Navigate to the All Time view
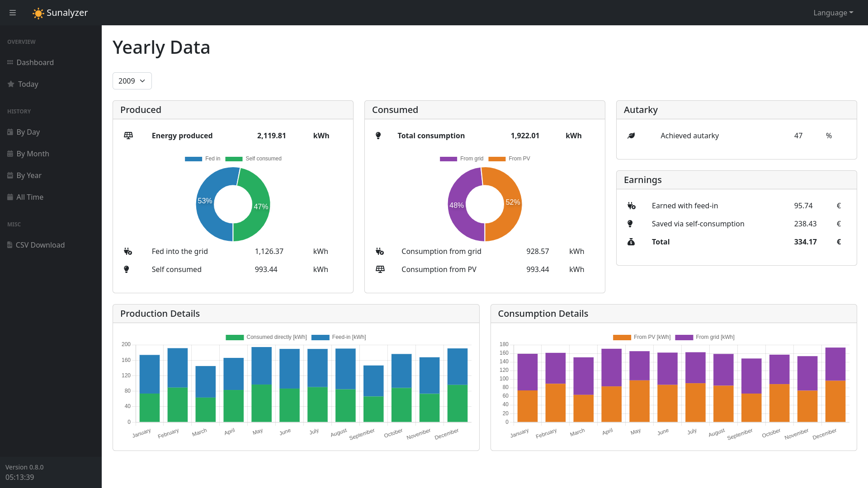Image resolution: width=868 pixels, height=488 pixels. tap(30, 197)
